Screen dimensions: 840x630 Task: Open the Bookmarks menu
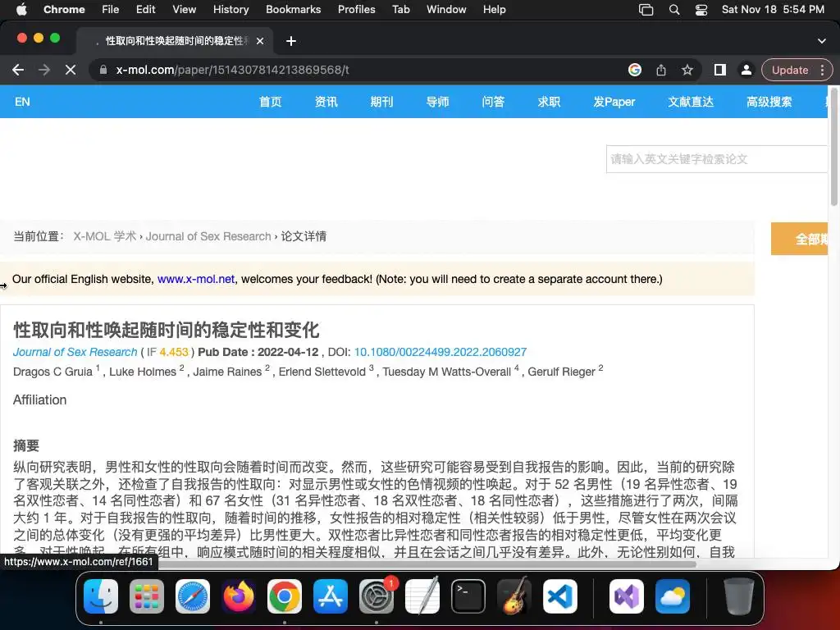click(x=293, y=10)
